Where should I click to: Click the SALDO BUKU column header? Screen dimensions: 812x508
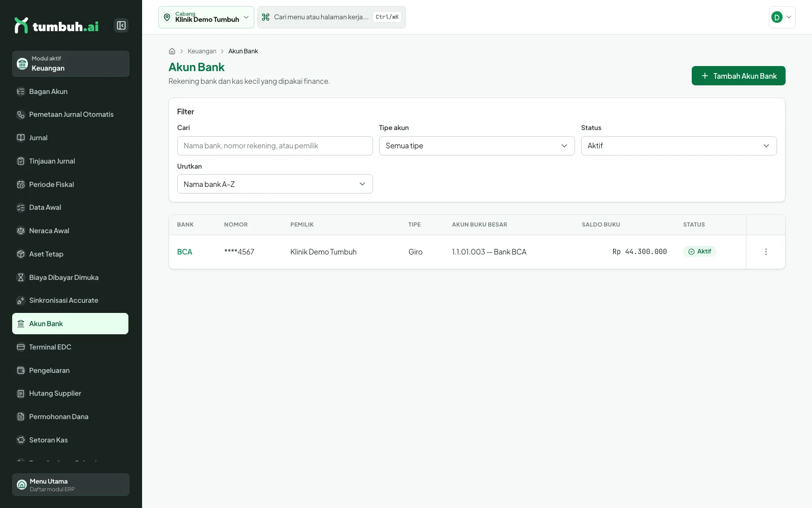(601, 225)
